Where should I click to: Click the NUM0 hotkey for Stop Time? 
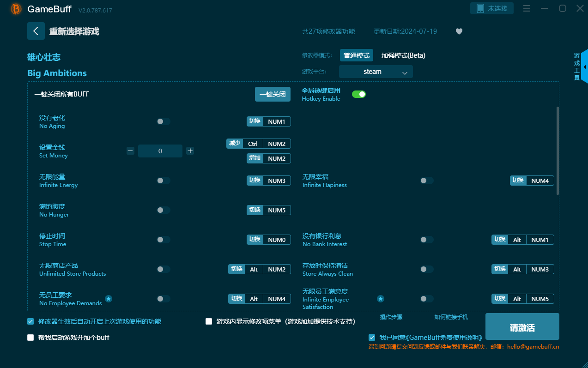tap(277, 240)
